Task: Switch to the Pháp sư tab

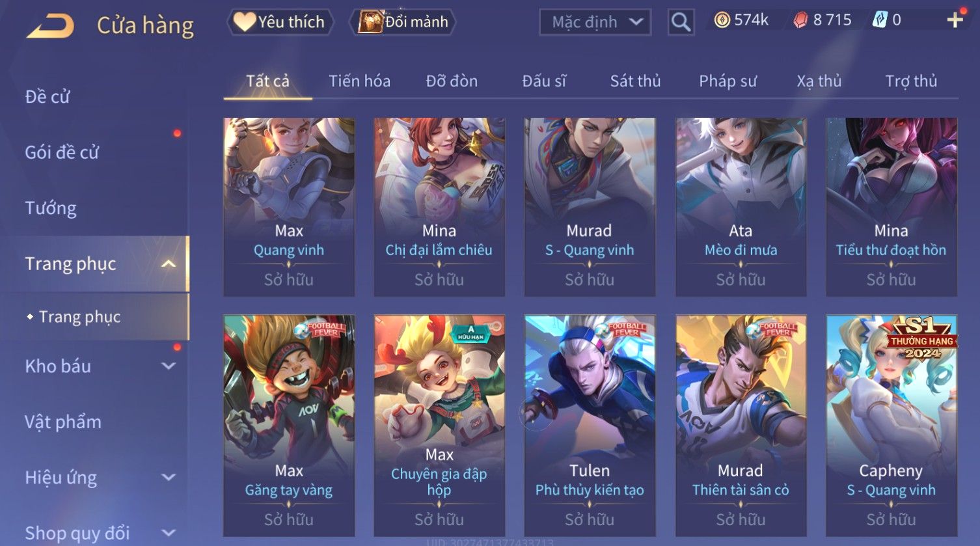Action: point(728,81)
